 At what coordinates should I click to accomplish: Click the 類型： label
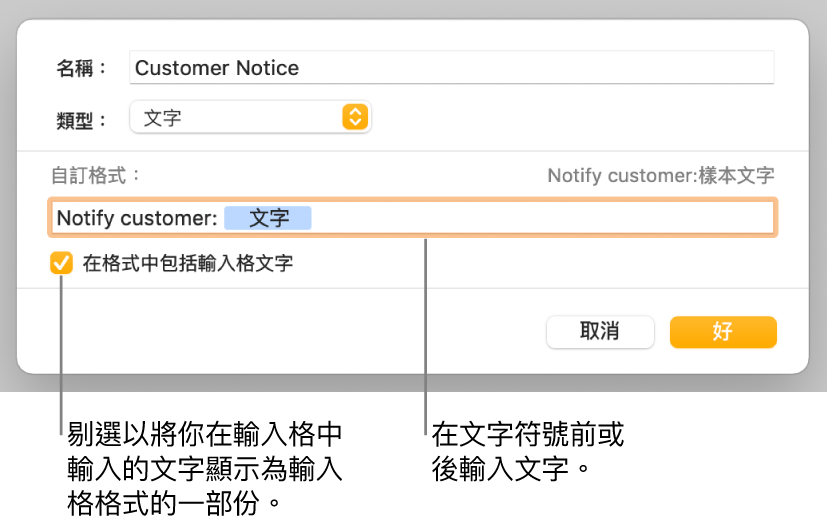(x=82, y=120)
